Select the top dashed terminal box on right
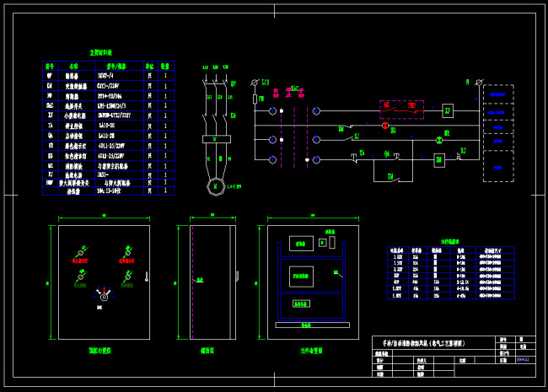 (x=497, y=94)
